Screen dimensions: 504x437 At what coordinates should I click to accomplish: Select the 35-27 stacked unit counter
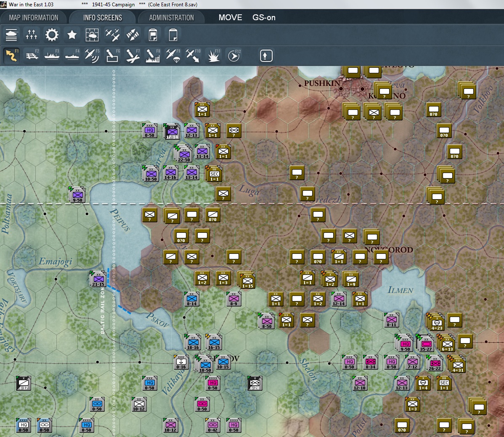pyautogui.click(x=426, y=343)
